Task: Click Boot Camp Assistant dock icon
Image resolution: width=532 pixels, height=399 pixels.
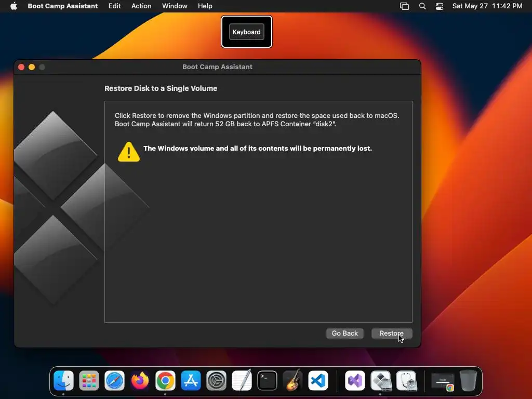Action: 380,380
